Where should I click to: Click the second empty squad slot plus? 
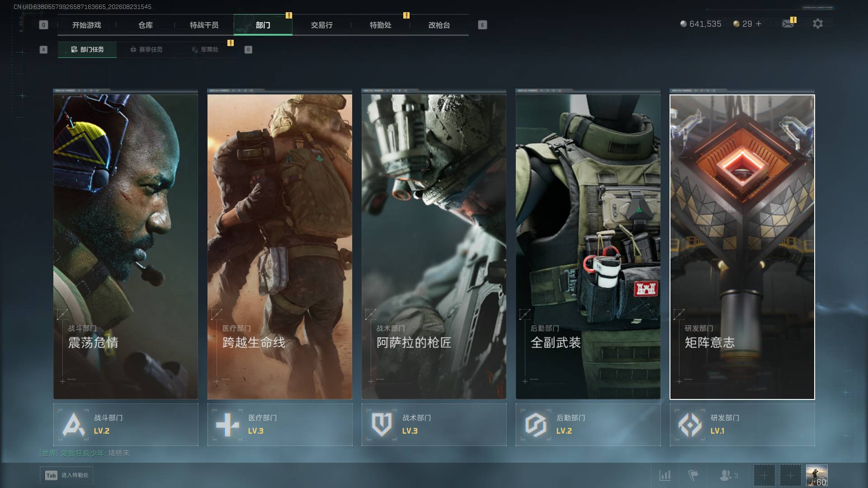(x=790, y=475)
